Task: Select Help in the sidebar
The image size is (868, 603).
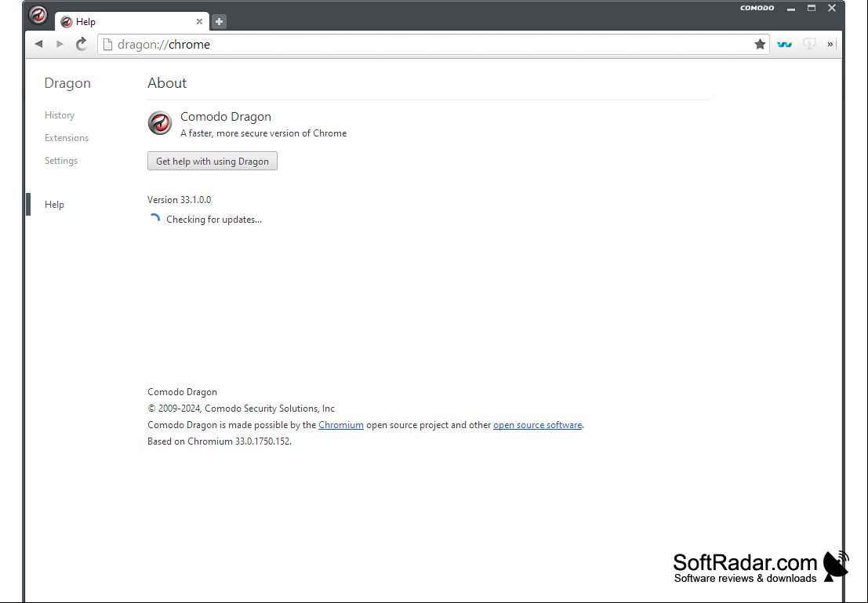Action: click(x=54, y=205)
